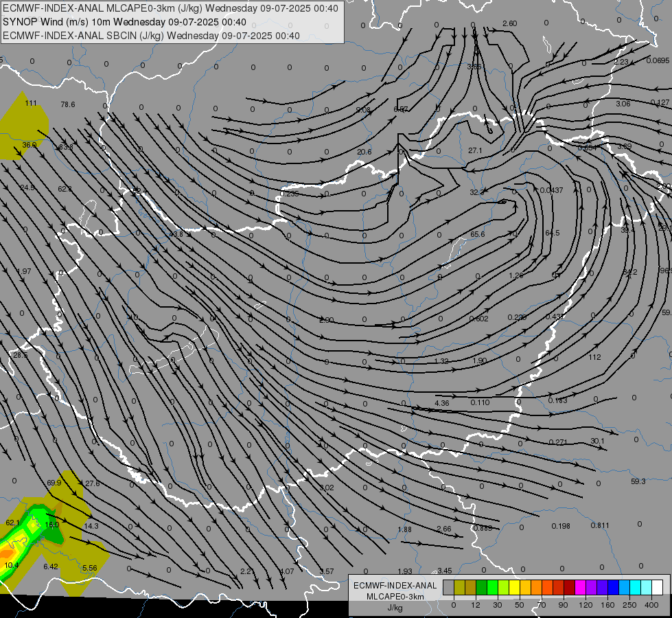Click the map value 0.235

289,194
